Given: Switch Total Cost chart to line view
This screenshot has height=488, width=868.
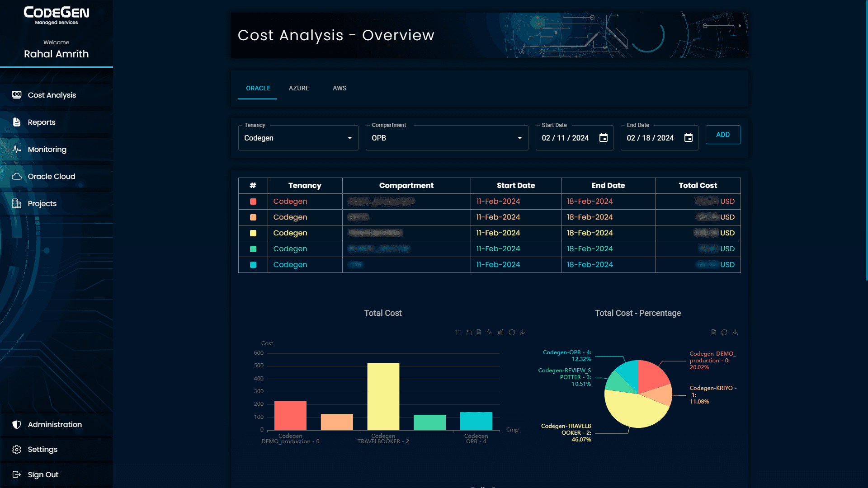Looking at the screenshot, I should tap(490, 333).
